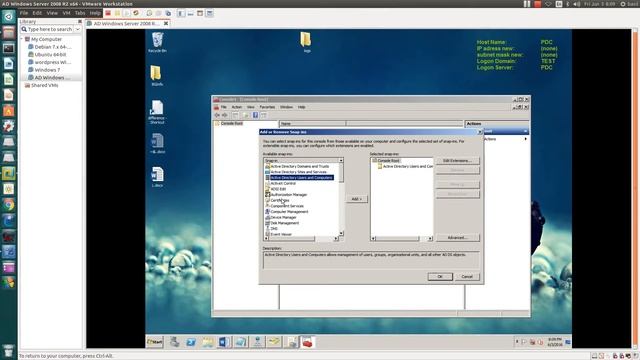Open the MMC console Favorites menu
The height and width of the screenshot is (360, 640).
267,107
